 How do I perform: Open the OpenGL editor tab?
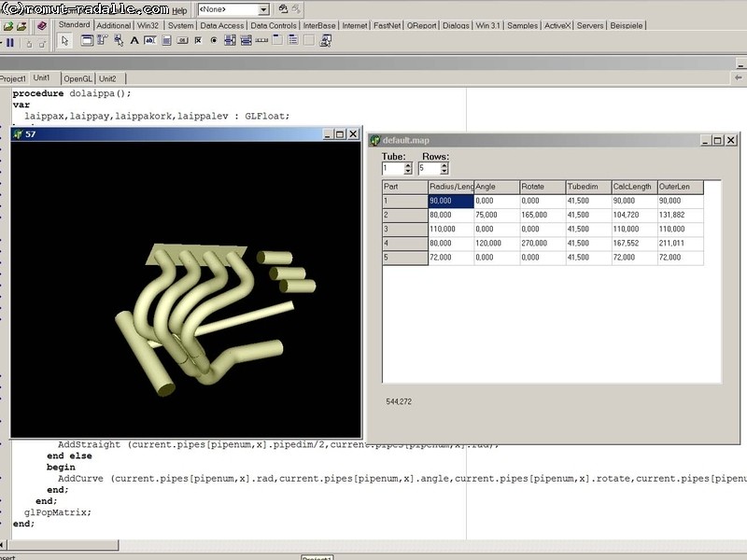tap(78, 79)
